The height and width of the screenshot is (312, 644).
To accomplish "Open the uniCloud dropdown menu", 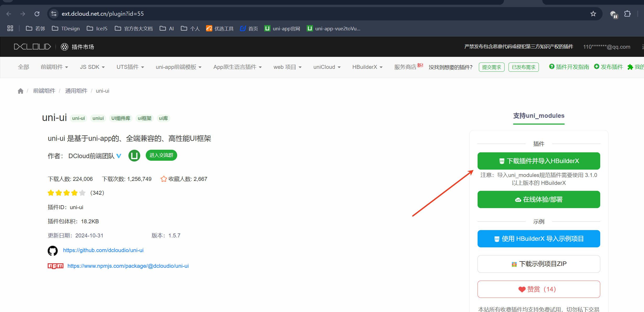I will [x=327, y=67].
